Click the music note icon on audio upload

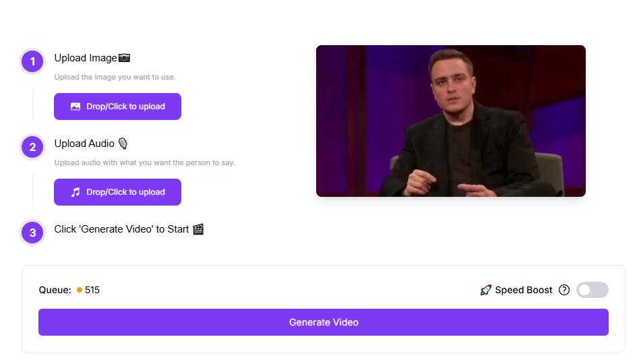[x=75, y=192]
